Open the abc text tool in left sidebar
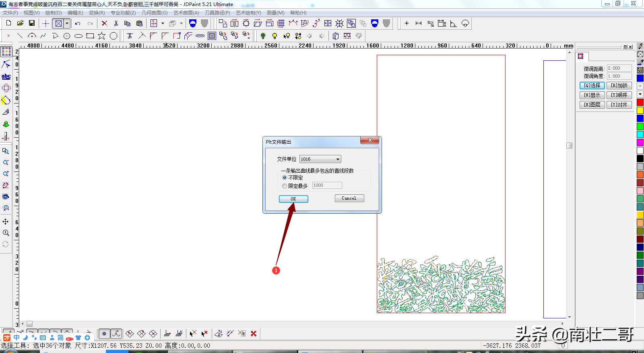The height and width of the screenshot is (353, 644). tap(6, 76)
